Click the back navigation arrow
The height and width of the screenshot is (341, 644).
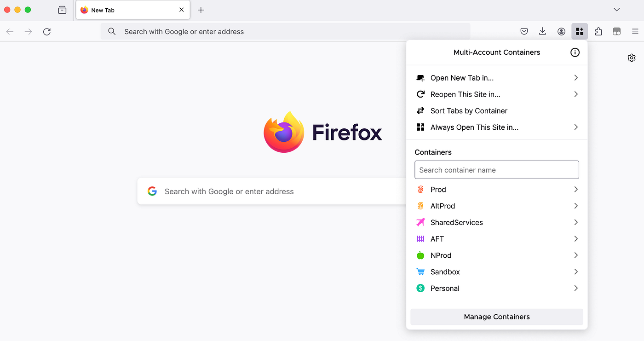pos(10,31)
